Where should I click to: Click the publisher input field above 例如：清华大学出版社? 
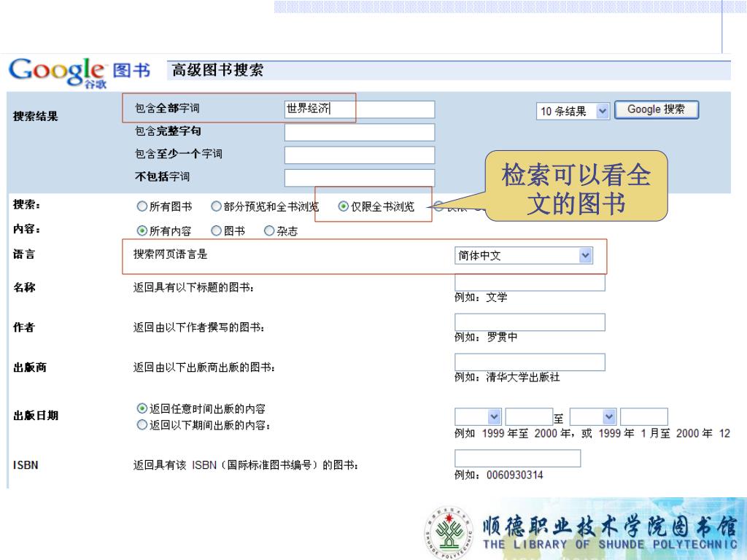click(530, 362)
